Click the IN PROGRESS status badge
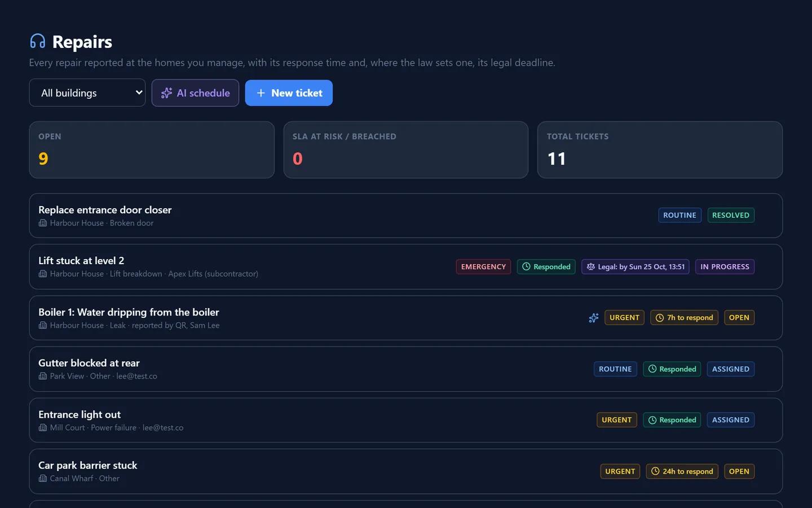The image size is (812, 508). pyautogui.click(x=725, y=267)
